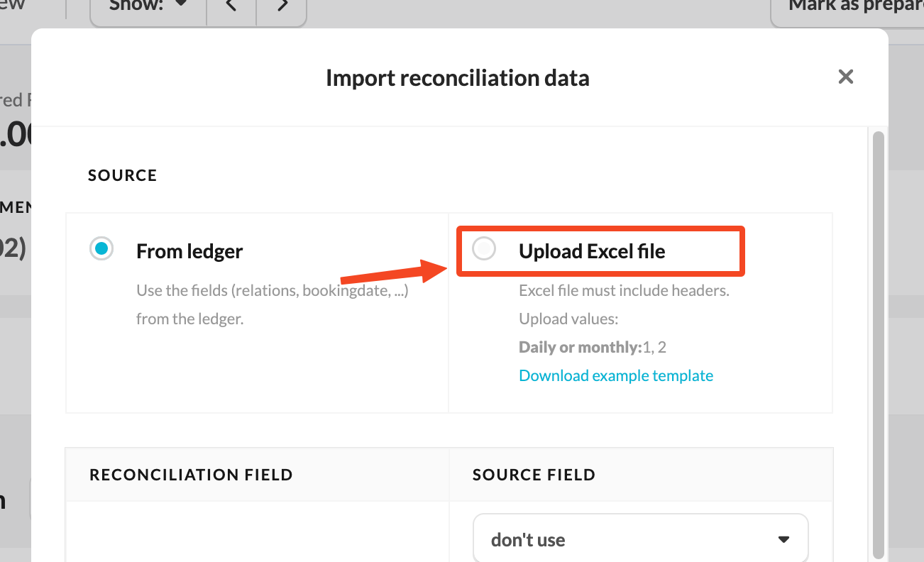Expand the Show dropdown in toolbar
Viewport: 924px width, 562px height.
pyautogui.click(x=148, y=7)
